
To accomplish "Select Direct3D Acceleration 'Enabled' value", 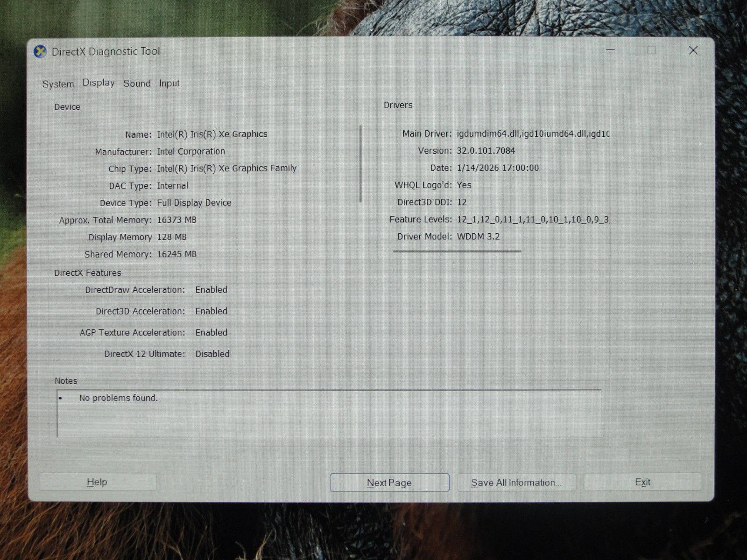I will point(211,311).
